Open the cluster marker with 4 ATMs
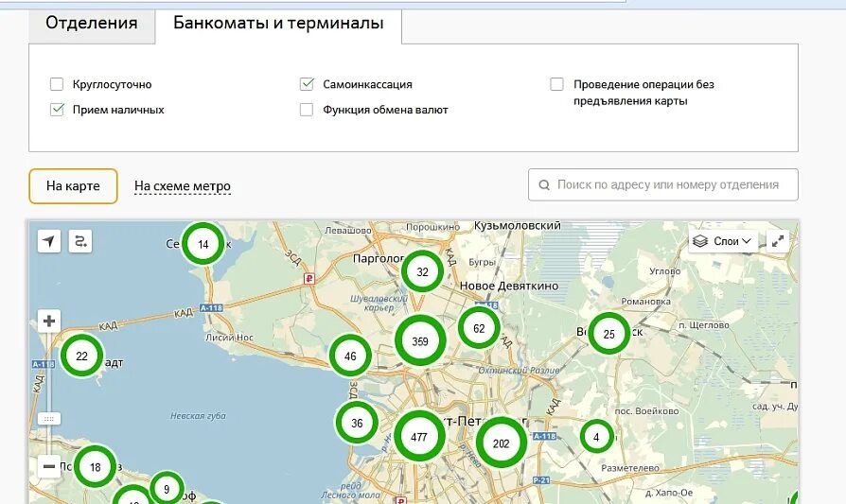This screenshot has width=846, height=504. tap(596, 437)
